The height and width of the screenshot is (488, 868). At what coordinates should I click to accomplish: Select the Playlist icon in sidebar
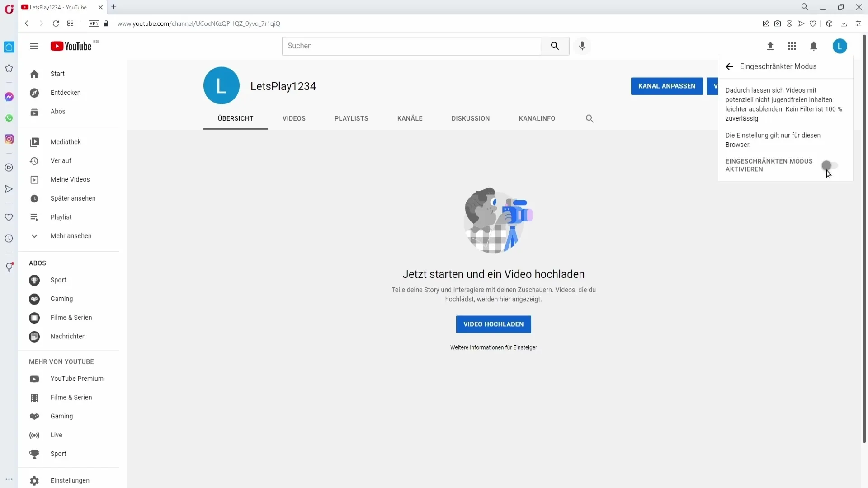34,217
